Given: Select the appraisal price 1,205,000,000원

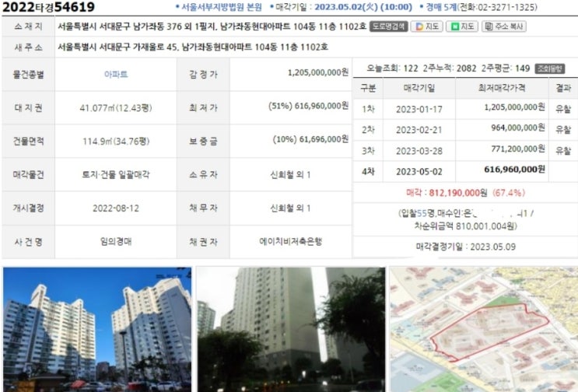Looking at the screenshot, I should 317,72.
